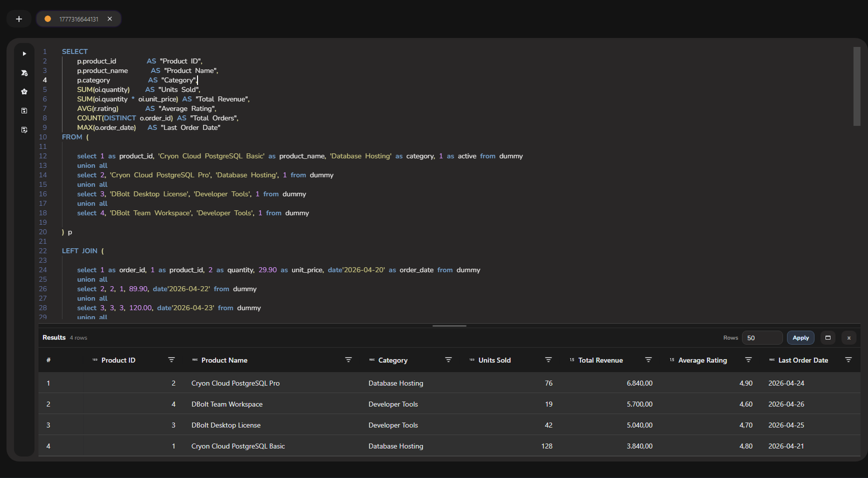Click the editor-results splitter handle
This screenshot has height=478, width=868.
tap(449, 326)
